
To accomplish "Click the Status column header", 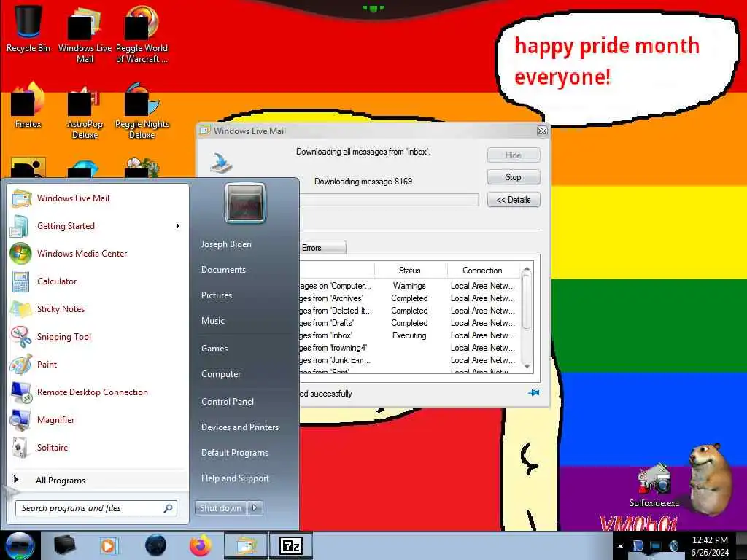I will tap(410, 271).
